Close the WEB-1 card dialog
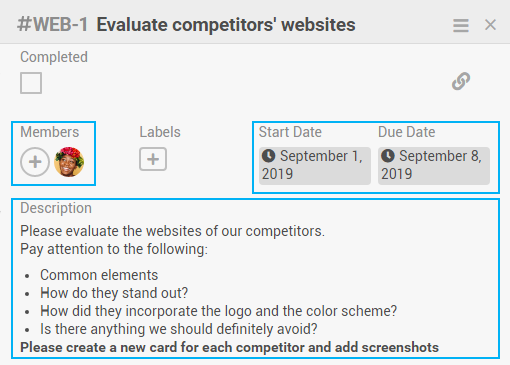 point(490,25)
